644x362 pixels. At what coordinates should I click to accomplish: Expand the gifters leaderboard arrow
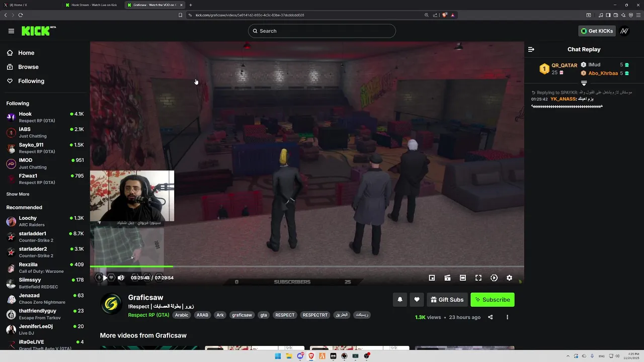point(584,83)
